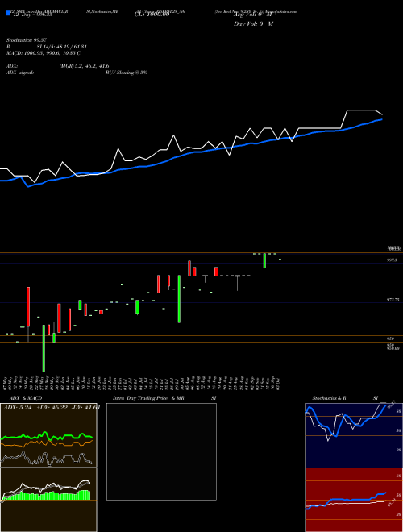Select the 'Stochastics: 99.57' reading
This screenshot has width=403, height=532.
[26, 40]
